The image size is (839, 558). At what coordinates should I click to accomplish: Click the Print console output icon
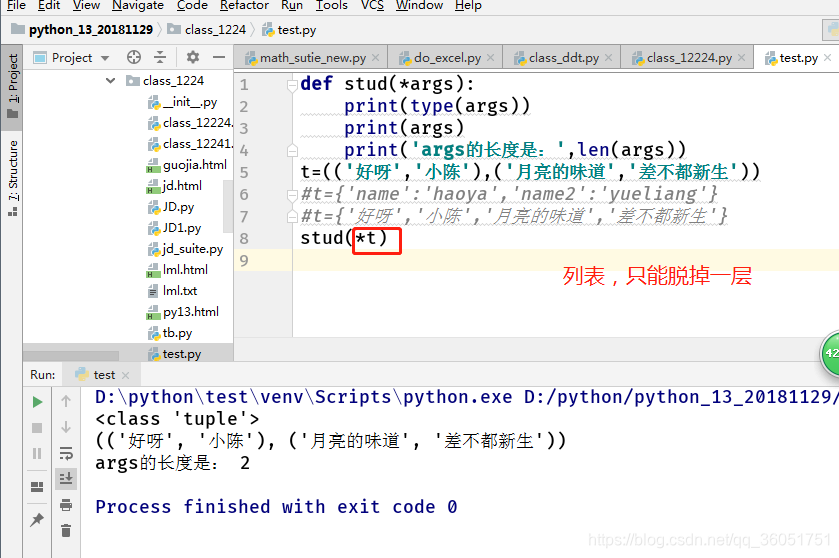click(x=66, y=505)
